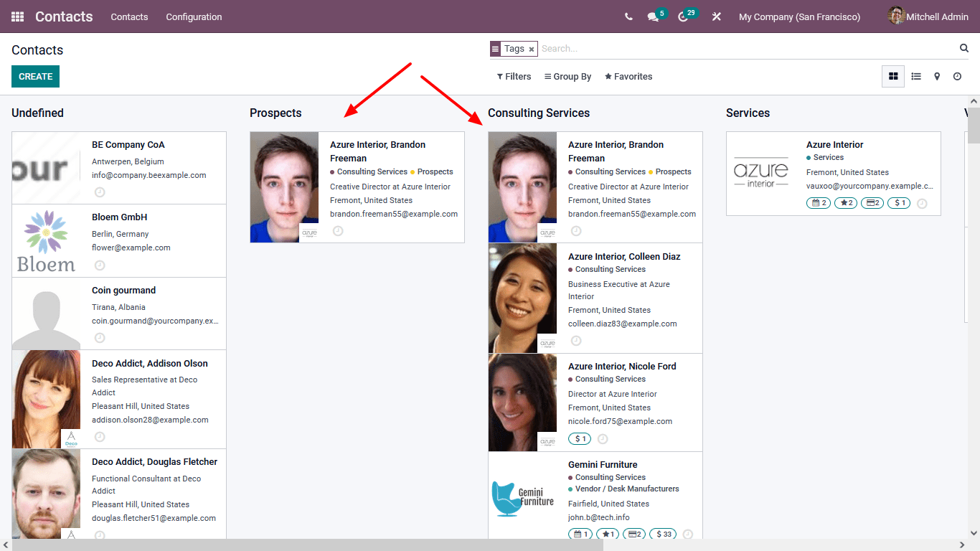Switch to Activity view clock icon
Image resolution: width=980 pixels, height=551 pixels.
pos(957,76)
